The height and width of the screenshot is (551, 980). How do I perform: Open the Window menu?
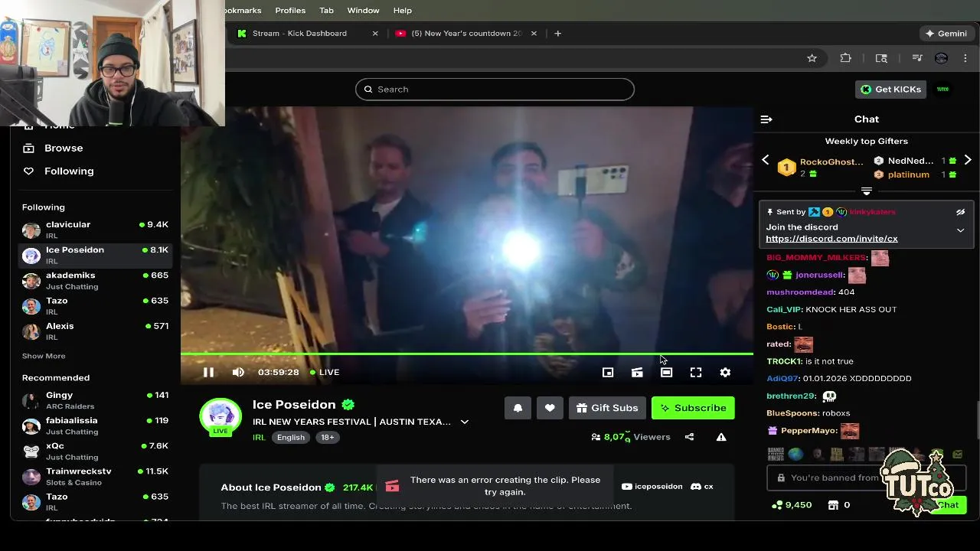363,11
